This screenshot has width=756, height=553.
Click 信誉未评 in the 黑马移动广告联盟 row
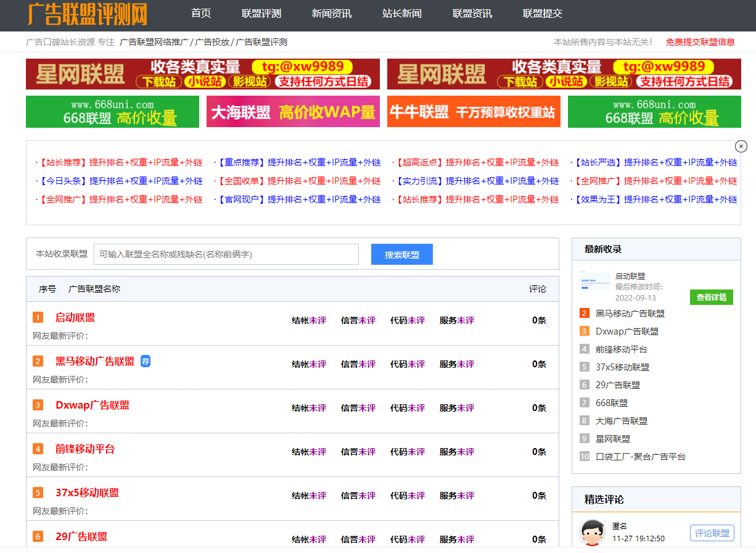(x=358, y=364)
